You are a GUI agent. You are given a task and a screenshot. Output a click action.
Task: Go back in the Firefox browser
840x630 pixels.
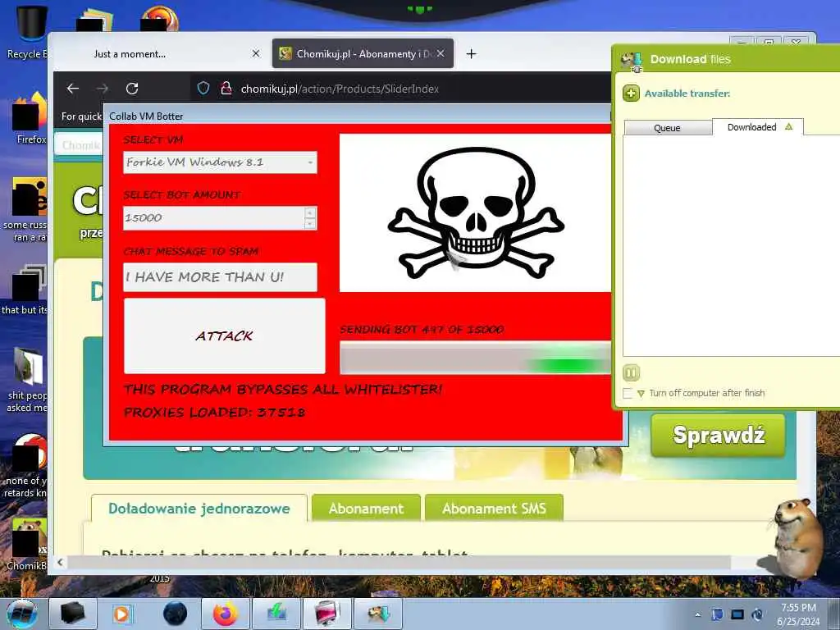pos(73,89)
